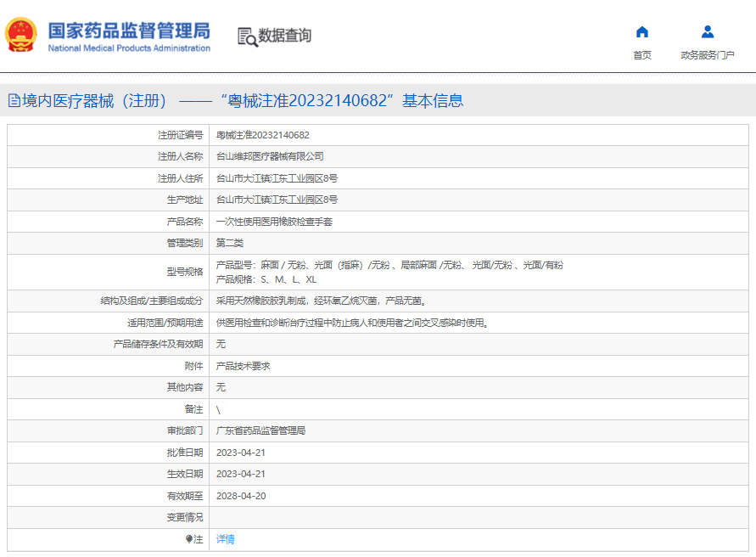Click 无 value for 其他内容
The width and height of the screenshot is (756, 557).
pyautogui.click(x=221, y=387)
